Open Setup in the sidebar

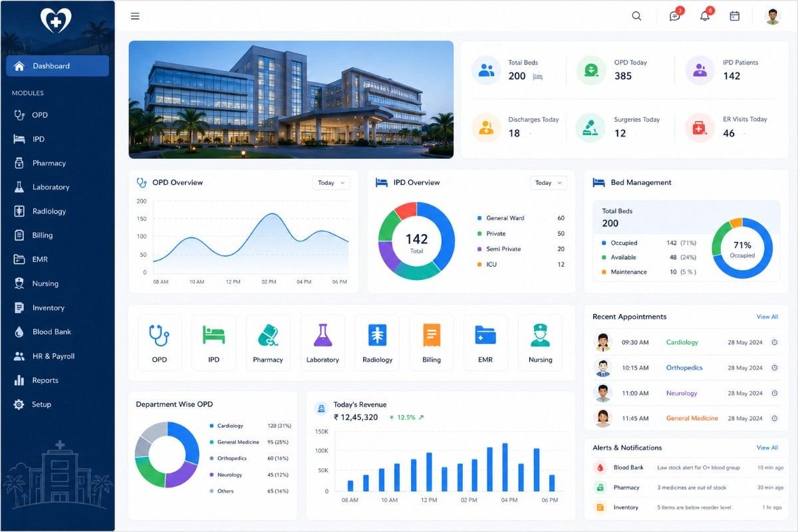pyautogui.click(x=57, y=404)
